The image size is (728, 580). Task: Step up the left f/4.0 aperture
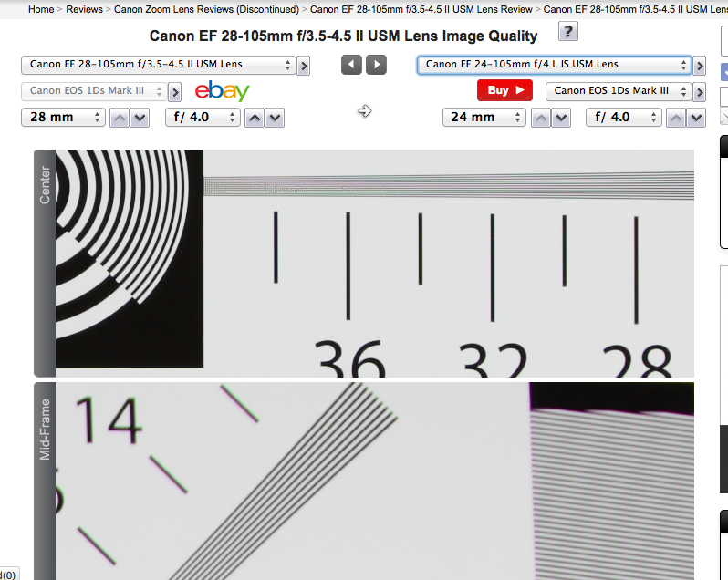click(x=255, y=118)
